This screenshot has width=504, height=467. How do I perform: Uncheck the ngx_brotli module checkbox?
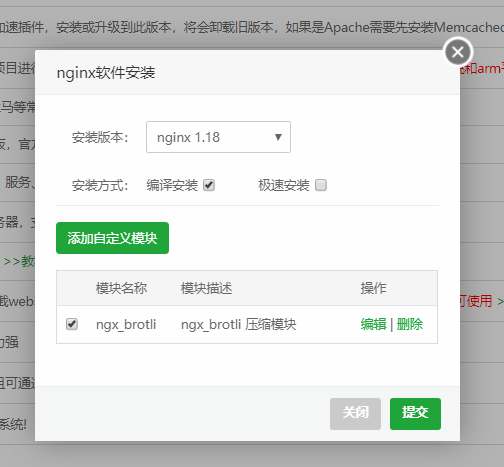click(72, 324)
